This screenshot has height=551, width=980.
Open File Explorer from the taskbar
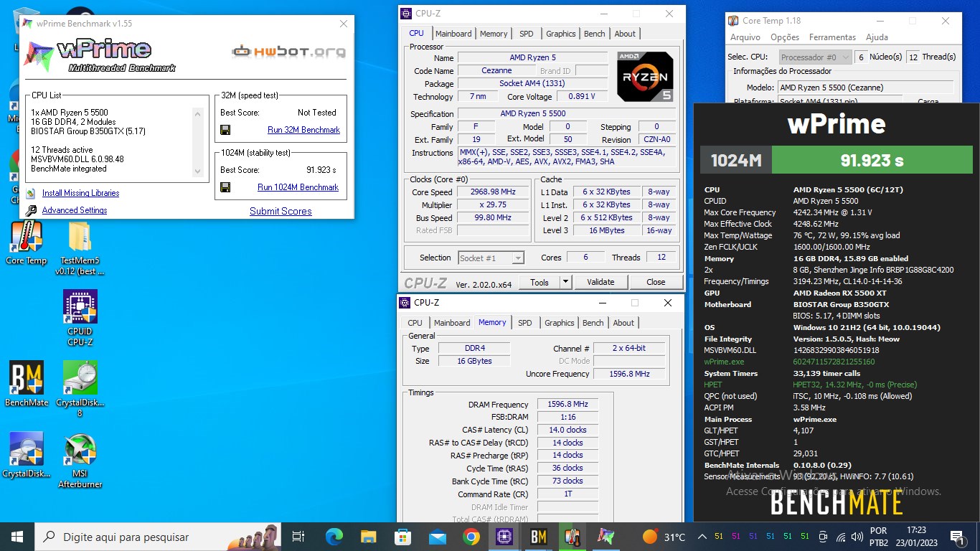click(368, 536)
